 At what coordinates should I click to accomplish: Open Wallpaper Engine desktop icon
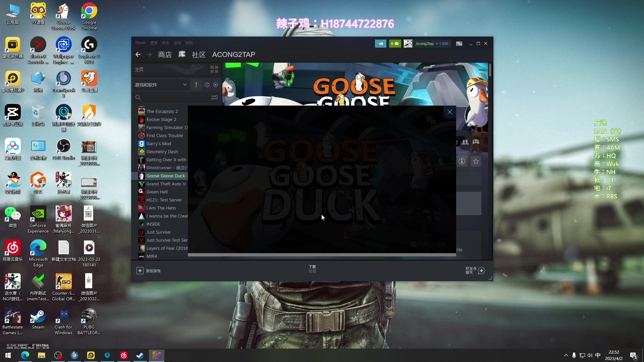[63, 50]
